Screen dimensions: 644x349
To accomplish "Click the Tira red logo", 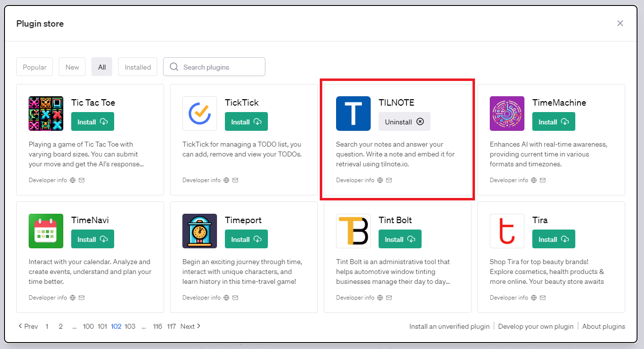I will (507, 231).
